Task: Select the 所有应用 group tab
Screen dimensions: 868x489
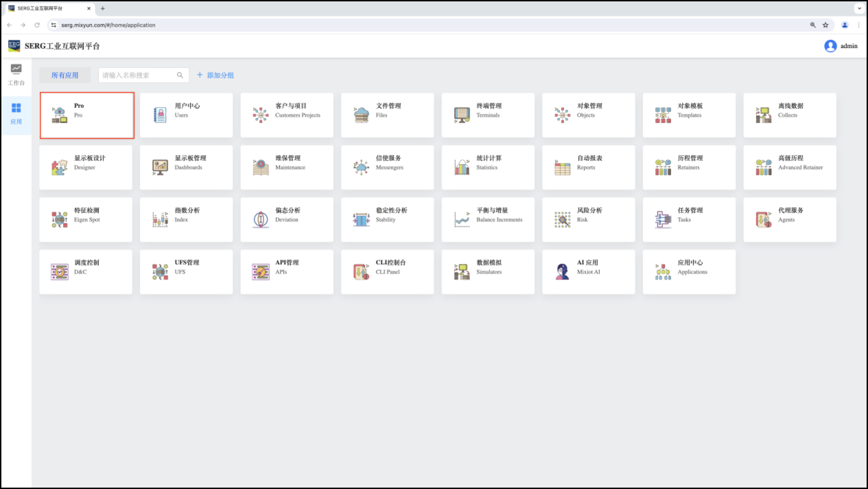Action: tap(65, 75)
